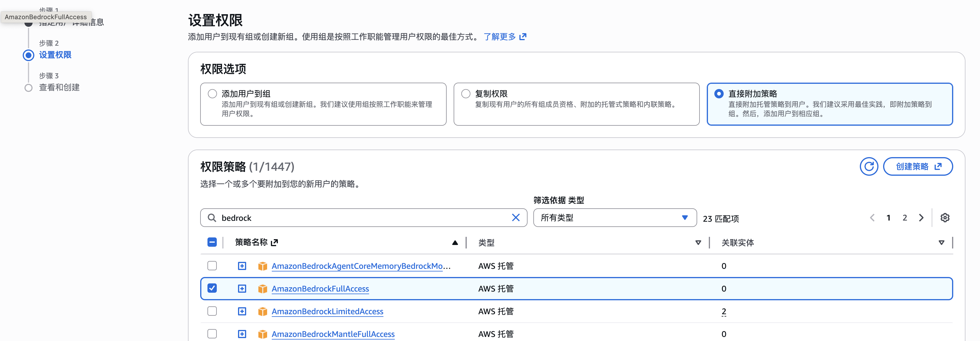Click the next page arrow in pagination
Viewport: 980px width, 341px height.
921,218
